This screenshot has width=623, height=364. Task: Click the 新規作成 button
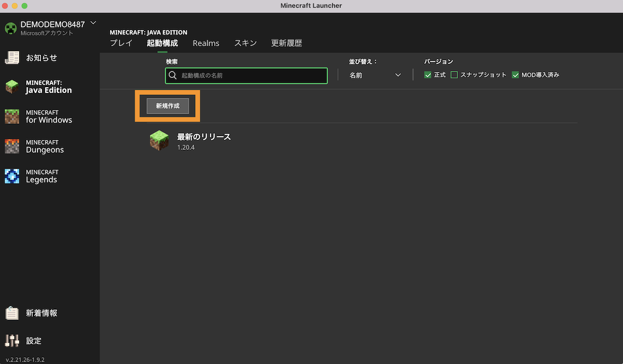[168, 106]
